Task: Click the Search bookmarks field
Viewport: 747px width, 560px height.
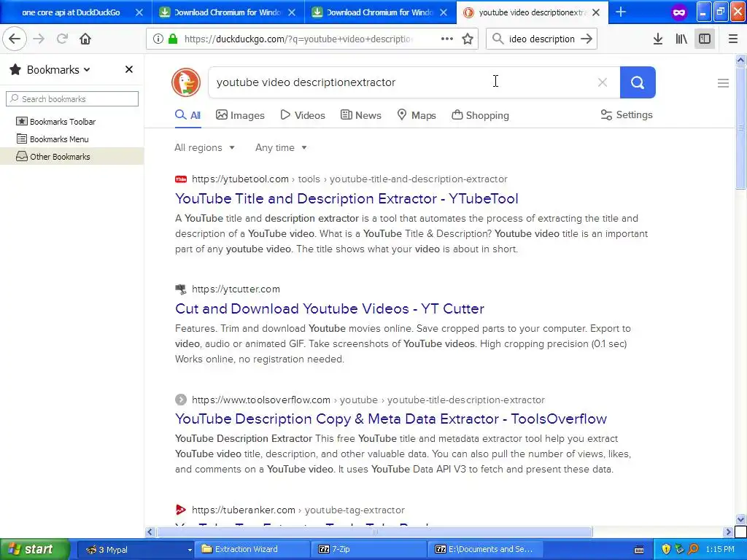Action: pos(72,98)
